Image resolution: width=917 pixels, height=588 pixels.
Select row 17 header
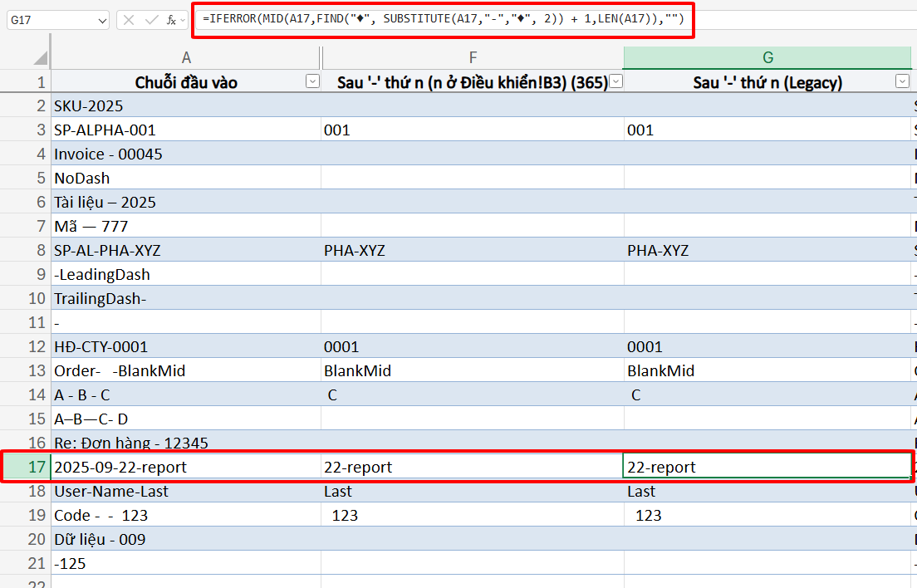click(26, 467)
